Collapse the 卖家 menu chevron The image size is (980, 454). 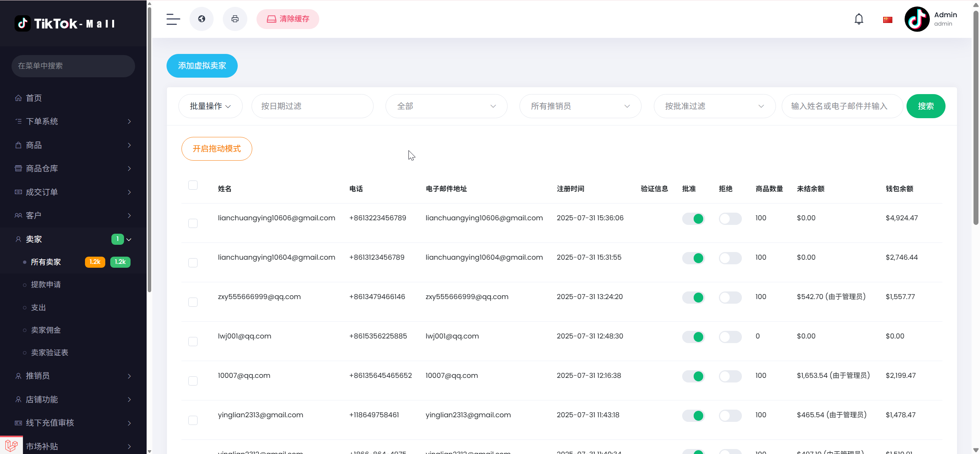[x=129, y=239]
